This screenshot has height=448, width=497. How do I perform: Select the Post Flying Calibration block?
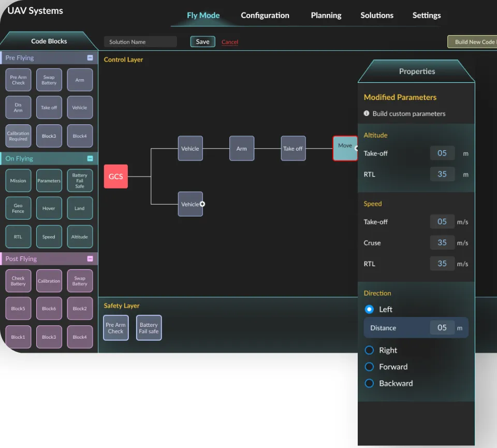point(49,281)
